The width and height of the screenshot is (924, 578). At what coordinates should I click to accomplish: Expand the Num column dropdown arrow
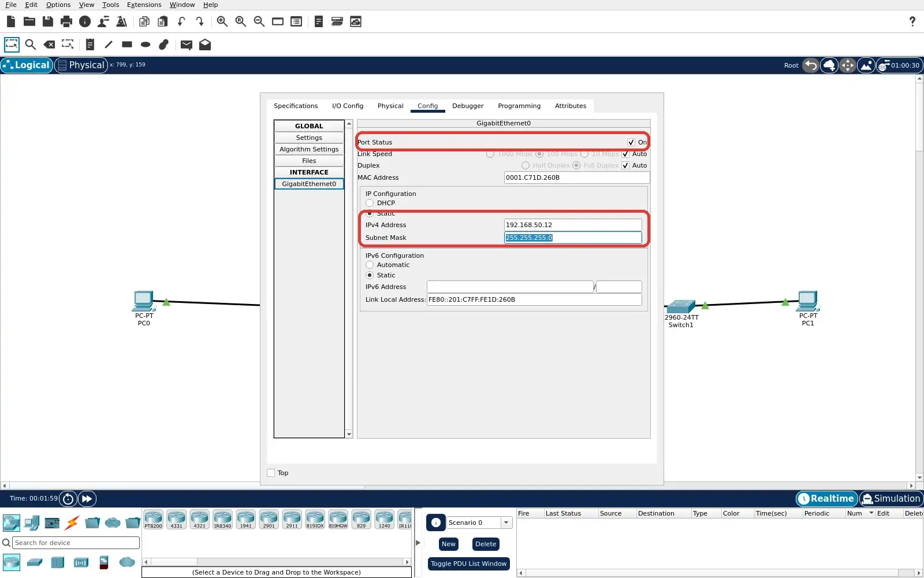click(871, 513)
